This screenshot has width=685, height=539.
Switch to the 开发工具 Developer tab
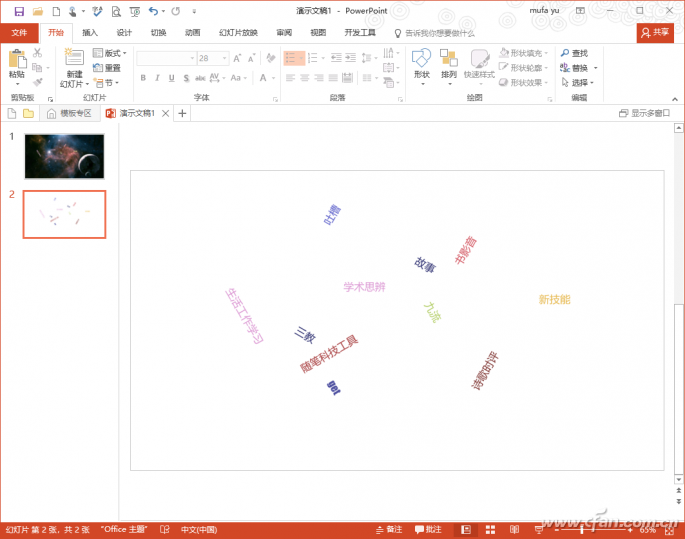point(360,33)
